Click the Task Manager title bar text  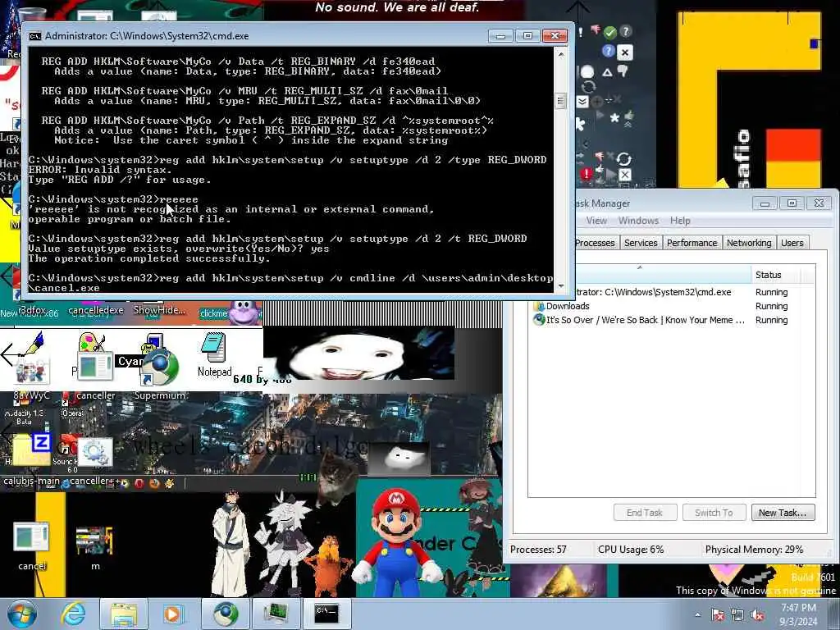tap(603, 203)
